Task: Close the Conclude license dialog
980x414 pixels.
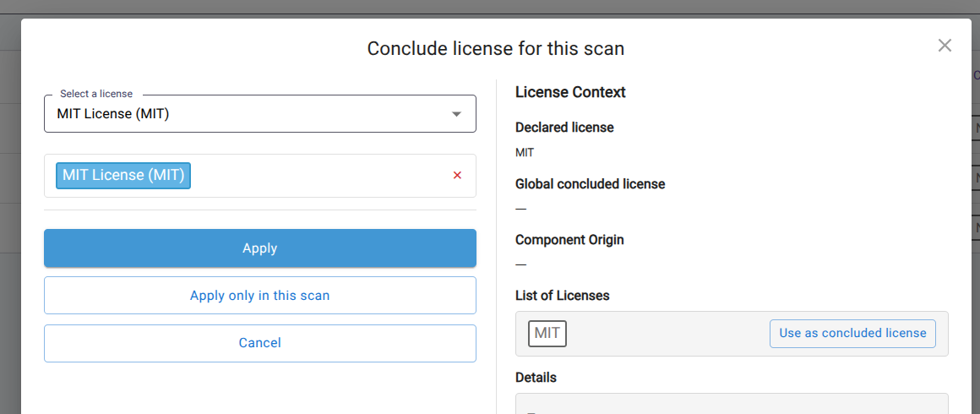Action: pos(945,46)
